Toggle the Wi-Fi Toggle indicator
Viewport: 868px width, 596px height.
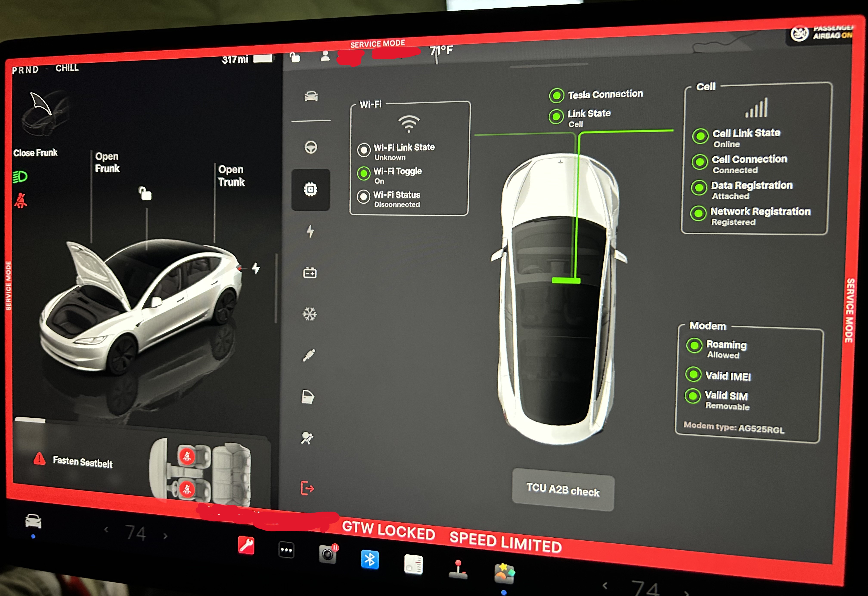pos(363,173)
